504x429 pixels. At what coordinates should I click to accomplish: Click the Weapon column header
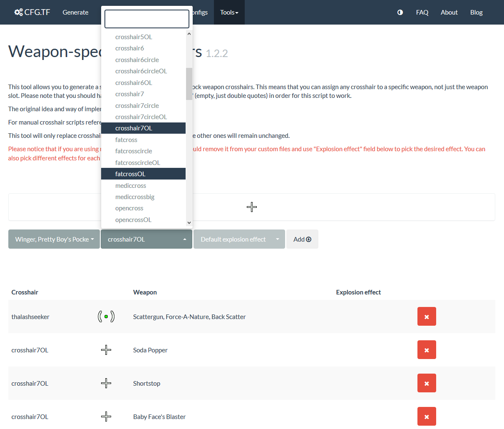point(145,292)
